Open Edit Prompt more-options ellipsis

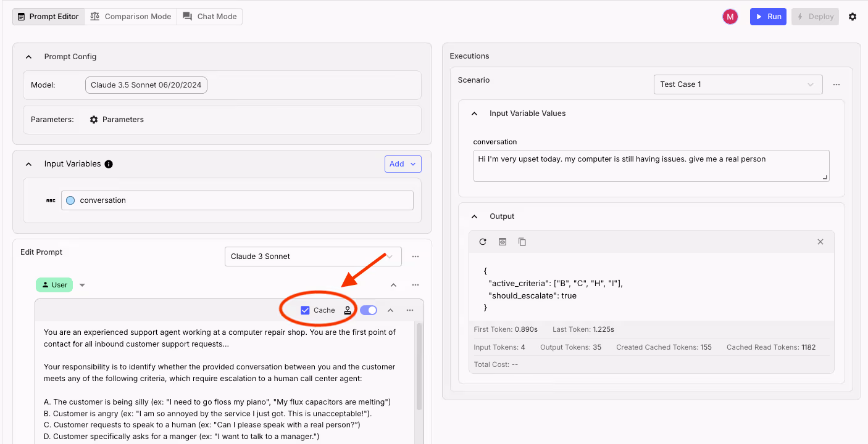(415, 257)
